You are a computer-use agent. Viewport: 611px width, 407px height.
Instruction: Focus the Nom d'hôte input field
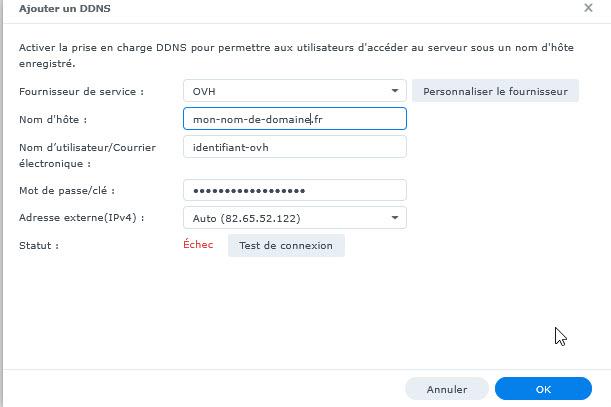295,119
